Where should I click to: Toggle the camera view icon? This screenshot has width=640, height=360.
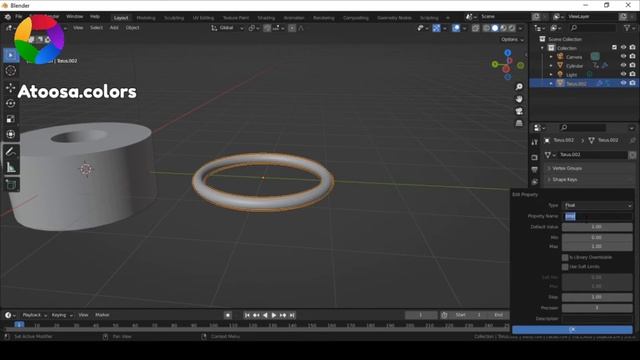pos(519,111)
